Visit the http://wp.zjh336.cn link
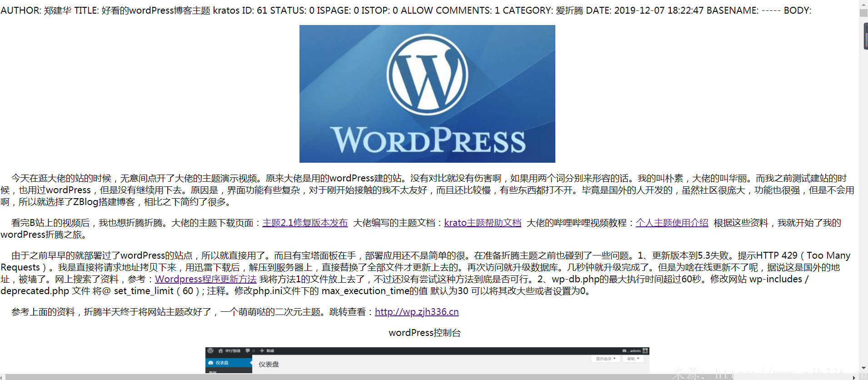 coord(417,312)
